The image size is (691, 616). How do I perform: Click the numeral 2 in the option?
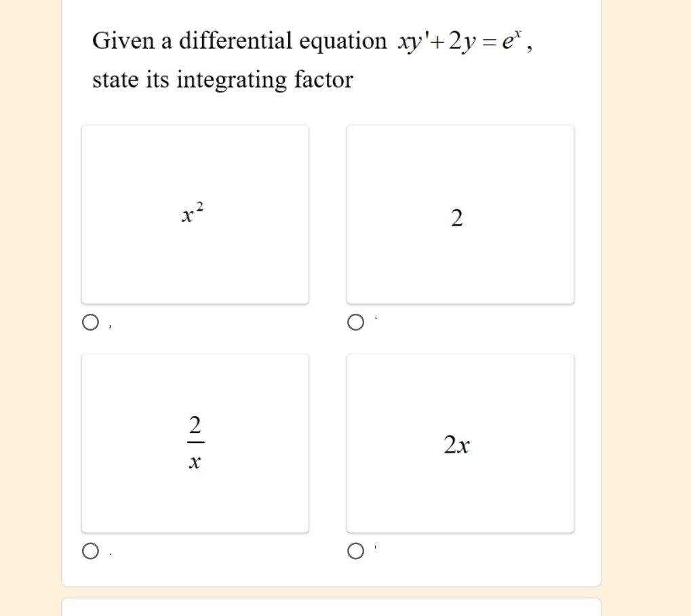click(x=457, y=218)
